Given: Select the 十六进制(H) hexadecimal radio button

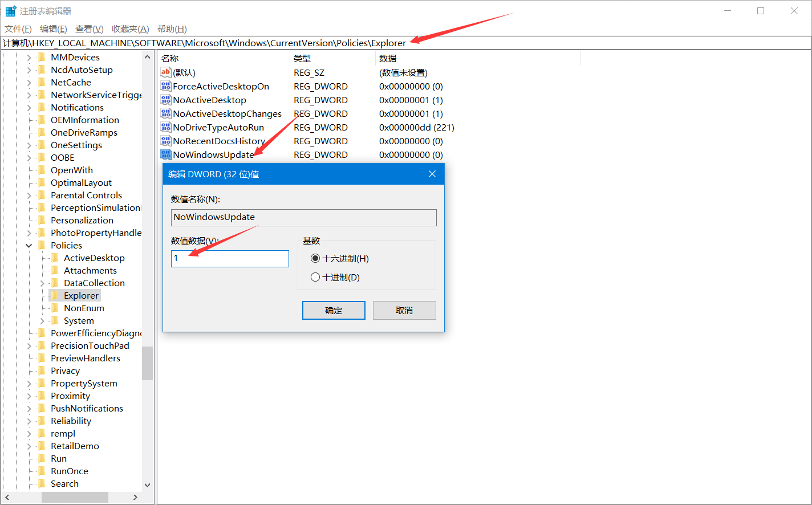Looking at the screenshot, I should tap(315, 258).
